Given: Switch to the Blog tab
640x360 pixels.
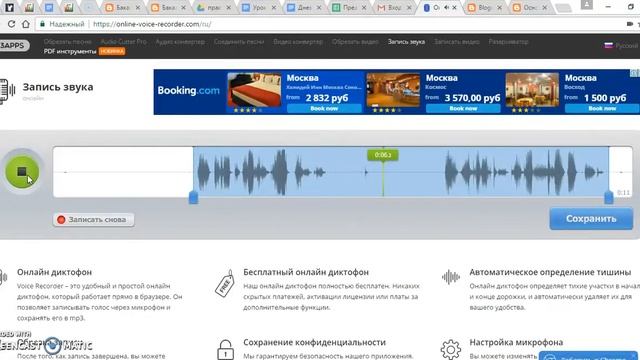Looking at the screenshot, I should [485, 7].
